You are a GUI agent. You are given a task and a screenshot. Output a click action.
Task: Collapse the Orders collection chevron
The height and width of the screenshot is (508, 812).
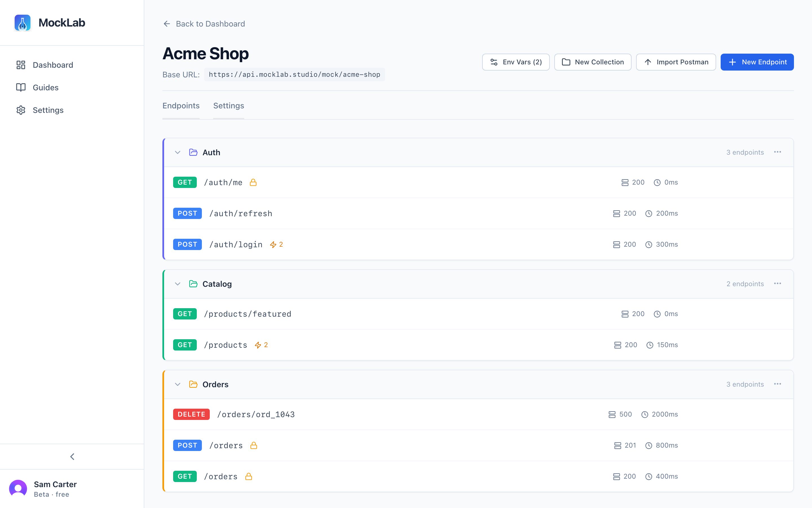tap(178, 384)
